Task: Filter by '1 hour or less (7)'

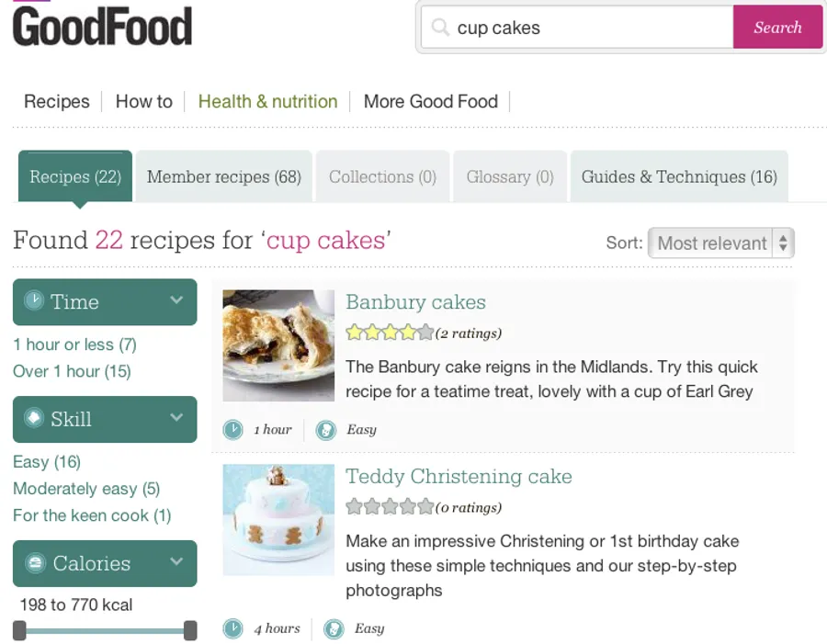Action: (74, 345)
